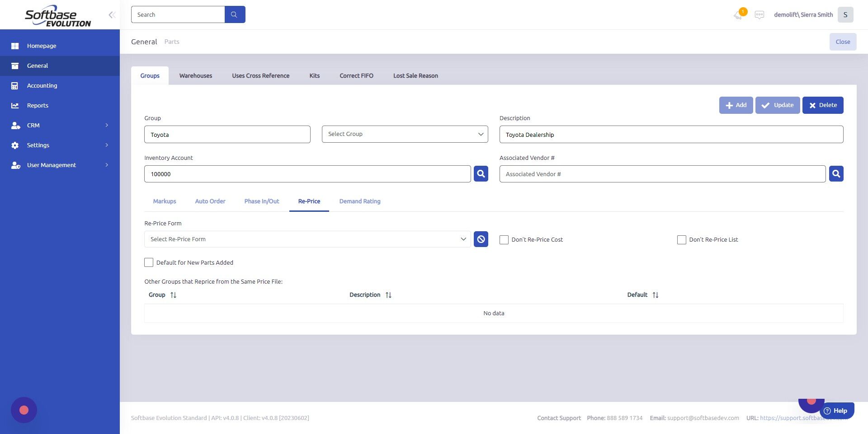Open the Lost Sale Reason tab
Viewport: 868px width, 434px height.
point(415,76)
